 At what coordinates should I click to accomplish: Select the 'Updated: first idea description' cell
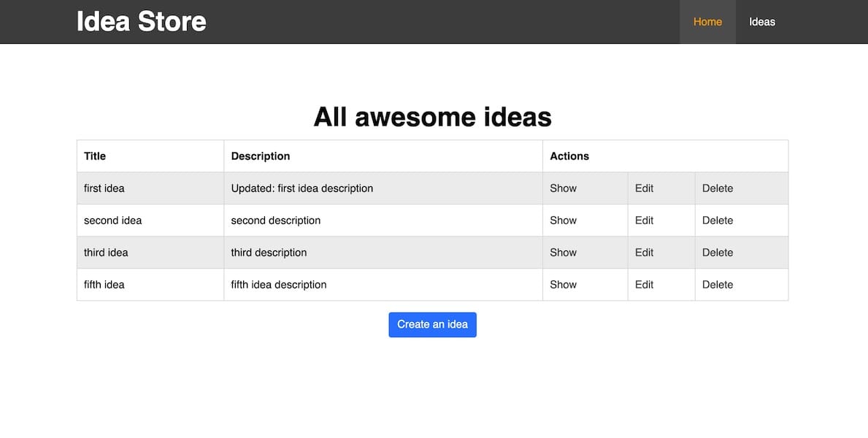click(x=302, y=188)
